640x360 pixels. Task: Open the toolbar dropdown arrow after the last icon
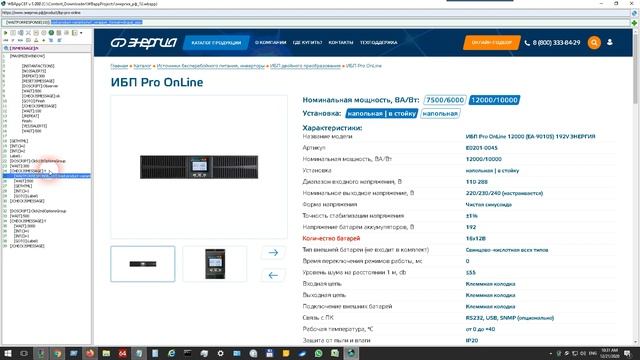81,33
